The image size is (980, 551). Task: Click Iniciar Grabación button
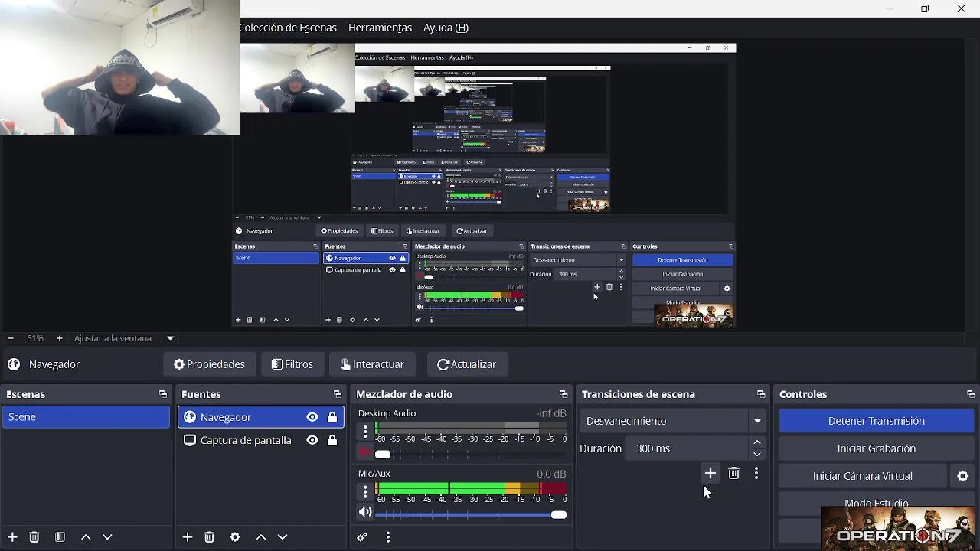click(876, 448)
